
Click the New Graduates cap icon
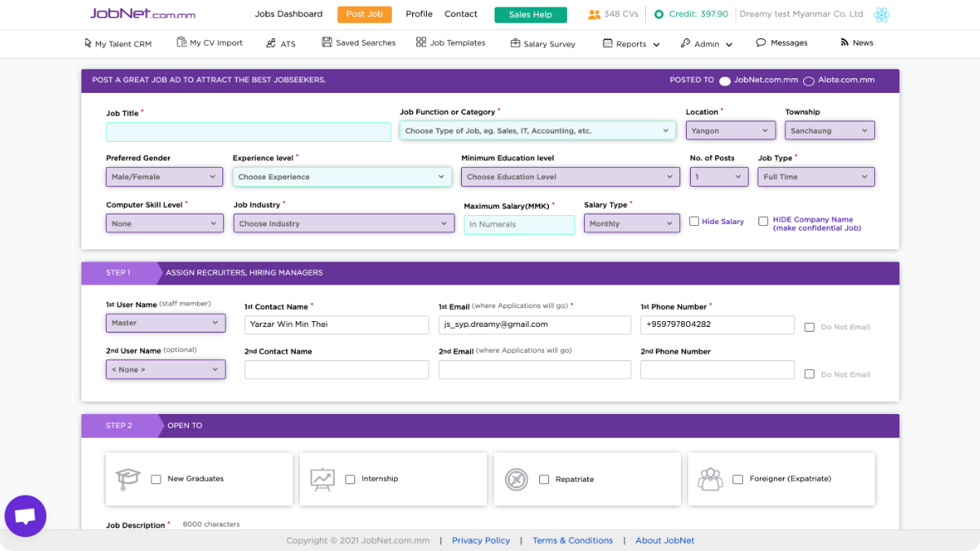point(128,478)
